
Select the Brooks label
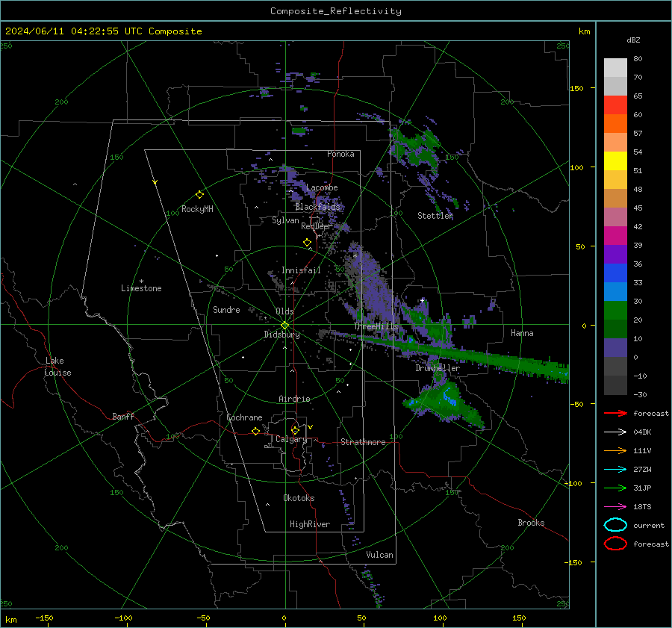pyautogui.click(x=531, y=523)
